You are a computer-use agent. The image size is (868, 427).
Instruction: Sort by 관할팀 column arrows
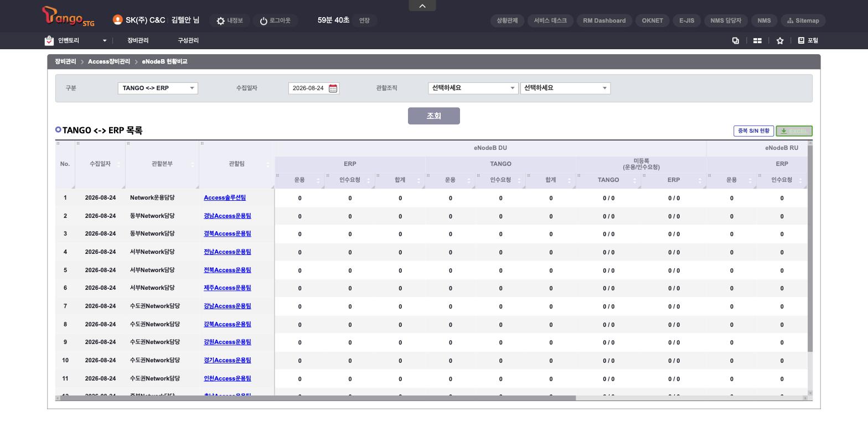pos(268,164)
